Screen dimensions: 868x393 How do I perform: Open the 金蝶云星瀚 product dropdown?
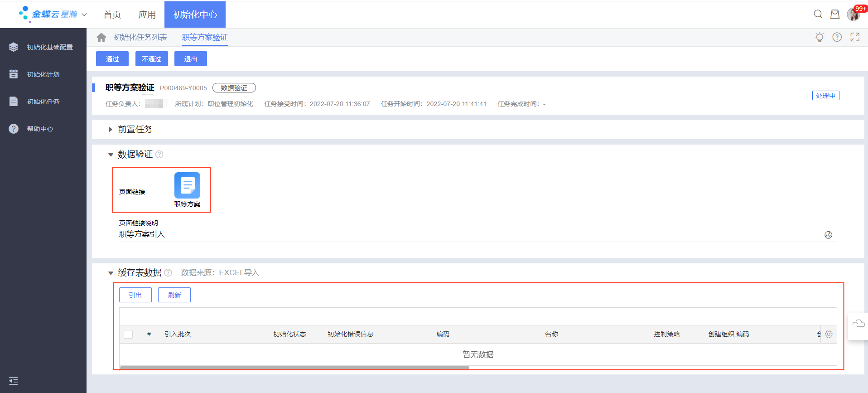(x=84, y=15)
